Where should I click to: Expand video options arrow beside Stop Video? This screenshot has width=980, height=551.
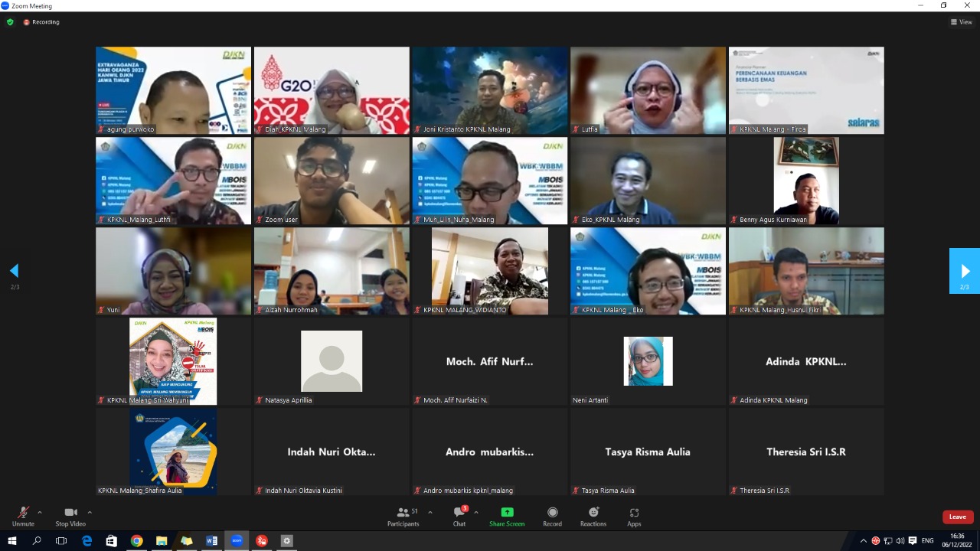pyautogui.click(x=90, y=512)
